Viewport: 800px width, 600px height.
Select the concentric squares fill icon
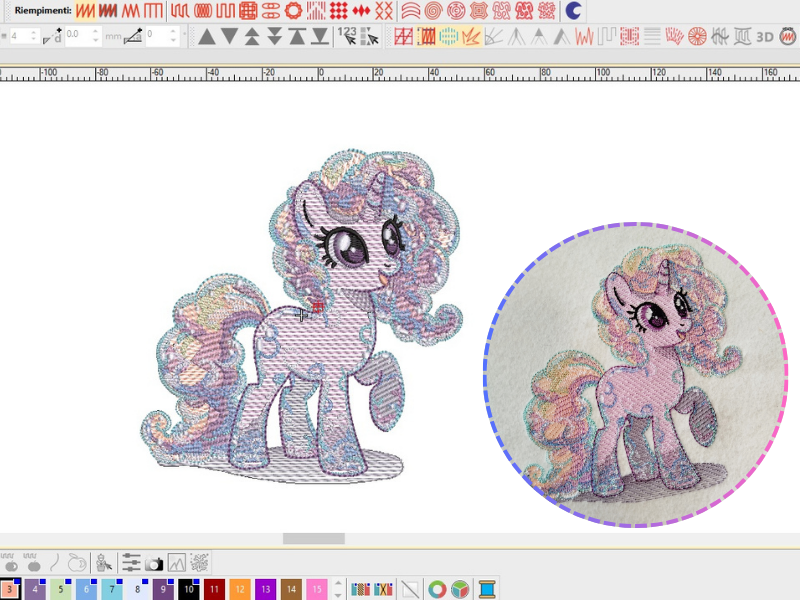point(479,10)
